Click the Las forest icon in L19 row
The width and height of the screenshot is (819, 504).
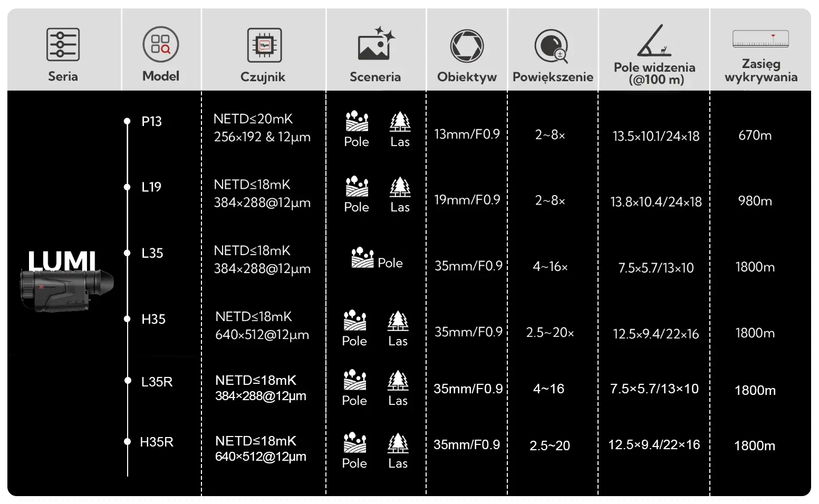400,187
